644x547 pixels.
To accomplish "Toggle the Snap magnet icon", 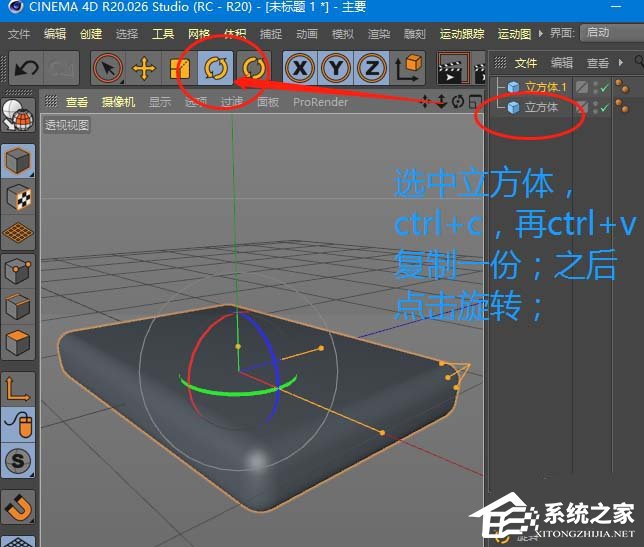I will [x=18, y=507].
